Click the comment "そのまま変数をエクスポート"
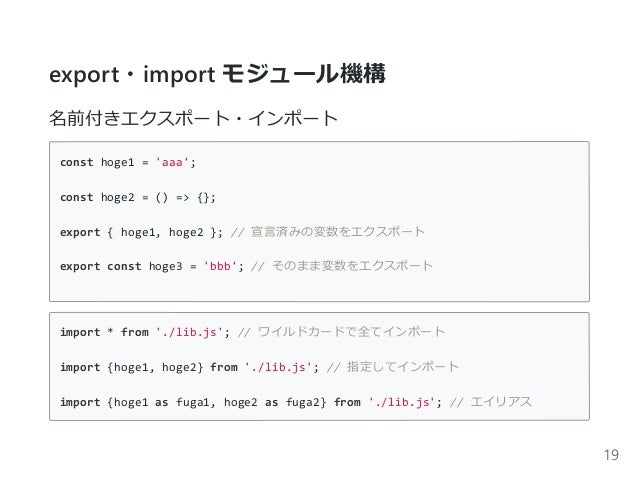 pyautogui.click(x=349, y=266)
